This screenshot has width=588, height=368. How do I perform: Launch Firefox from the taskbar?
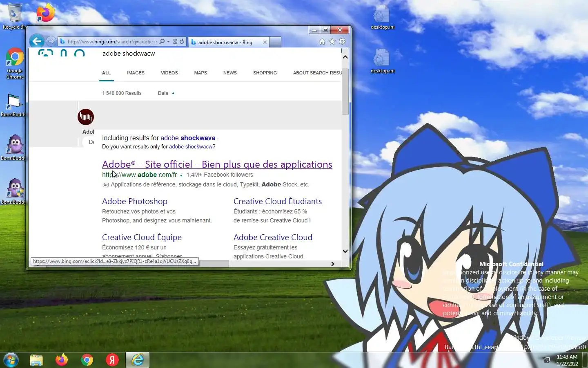(62, 360)
